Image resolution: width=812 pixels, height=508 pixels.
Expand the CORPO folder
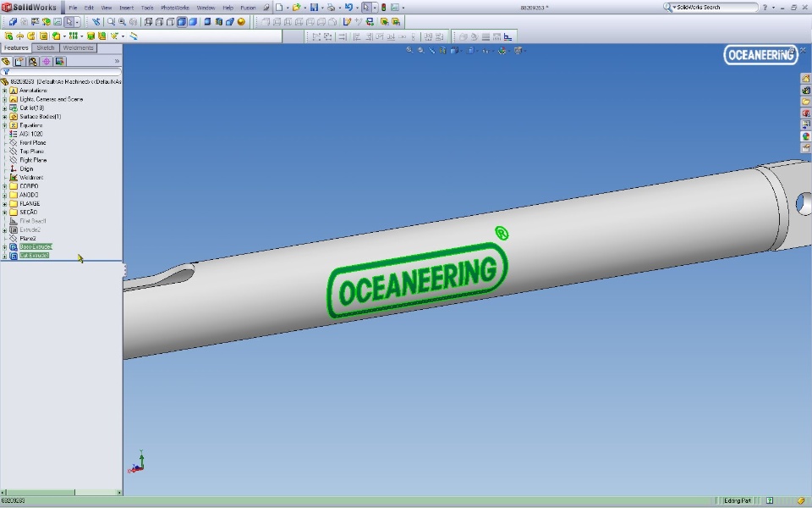pyautogui.click(x=5, y=186)
